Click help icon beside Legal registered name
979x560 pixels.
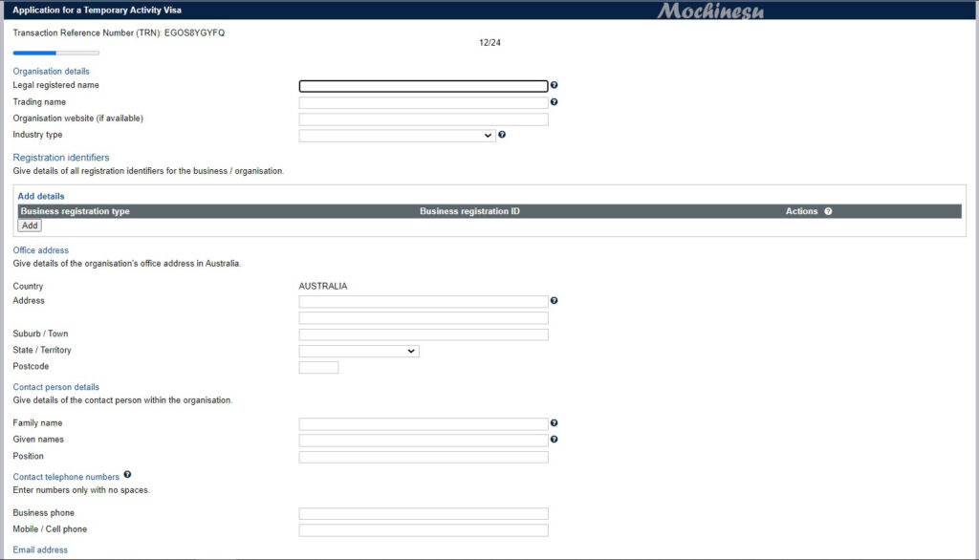click(x=554, y=85)
